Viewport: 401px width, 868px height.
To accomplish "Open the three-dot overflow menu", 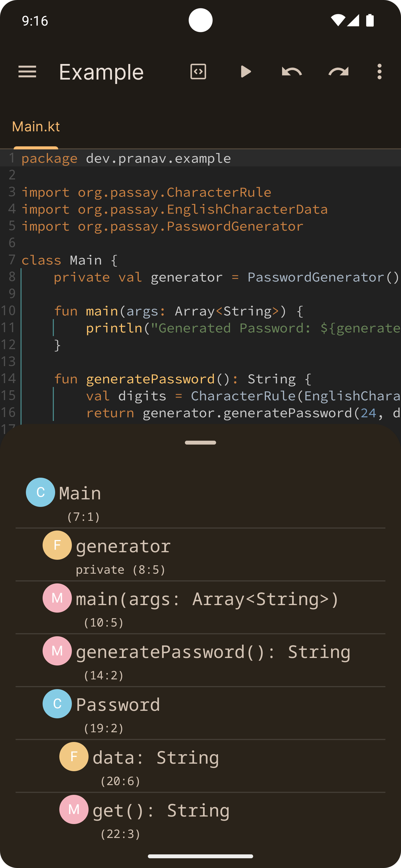I will point(379,72).
